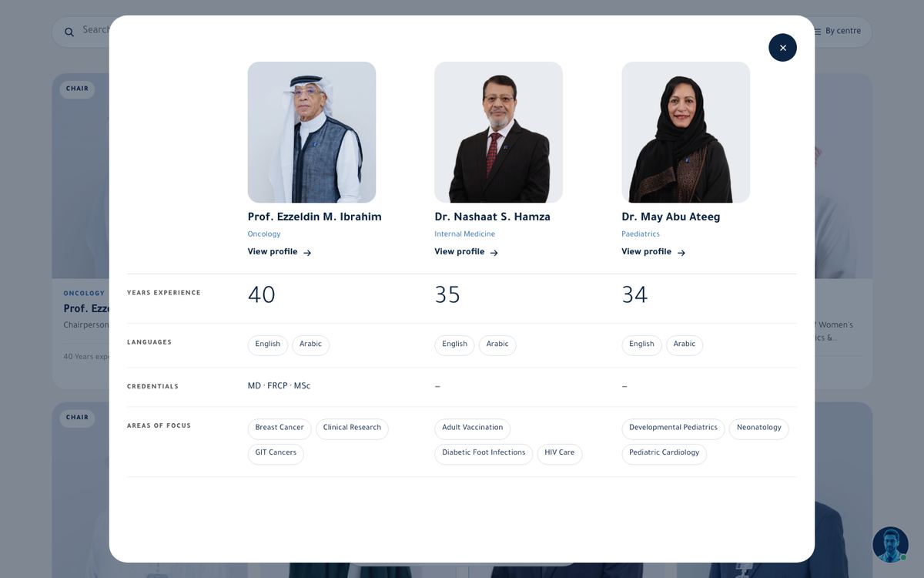Click the Breast Cancer focus tag
This screenshot has height=578, width=924.
click(x=280, y=428)
